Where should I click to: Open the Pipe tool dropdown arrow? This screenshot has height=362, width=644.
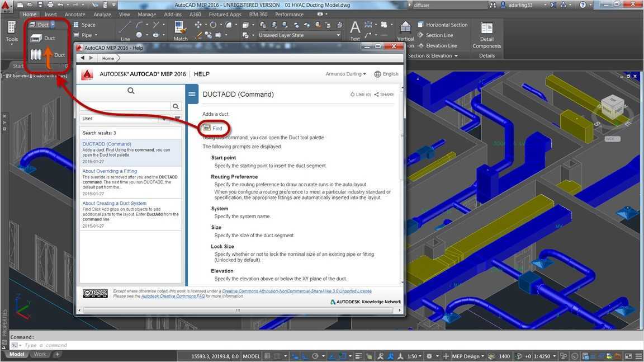[x=96, y=35]
